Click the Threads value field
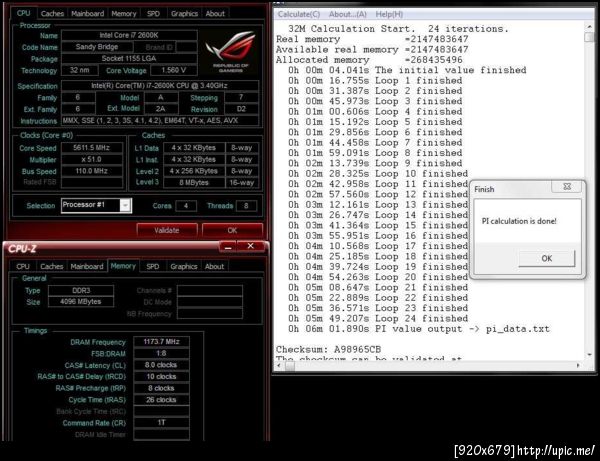 (x=246, y=206)
